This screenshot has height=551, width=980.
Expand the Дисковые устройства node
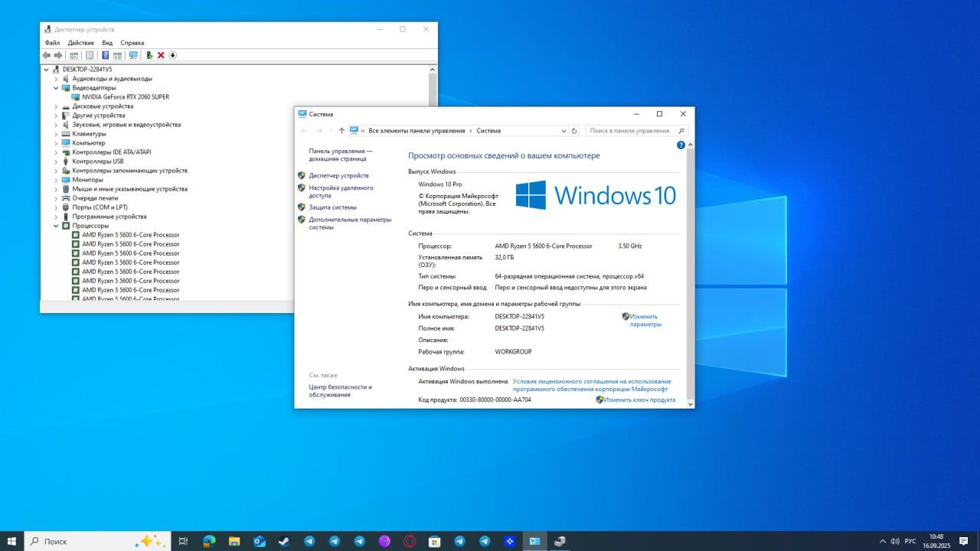[x=56, y=106]
